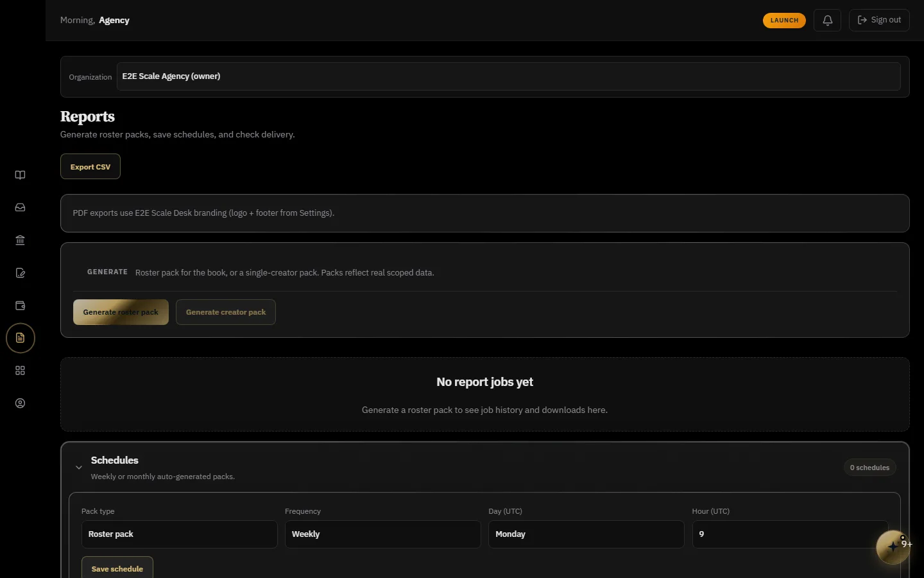This screenshot has height=578, width=924.
Task: Open the Frequency dropdown
Action: click(383, 534)
